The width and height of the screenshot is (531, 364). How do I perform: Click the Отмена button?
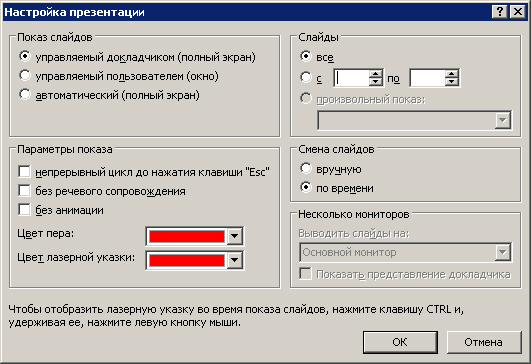tap(484, 342)
